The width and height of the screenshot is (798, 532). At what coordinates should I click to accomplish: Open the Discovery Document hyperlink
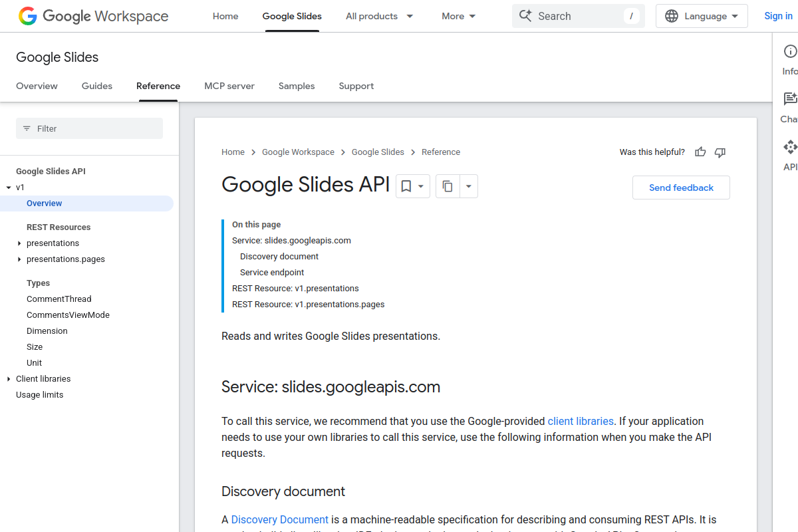click(x=280, y=519)
